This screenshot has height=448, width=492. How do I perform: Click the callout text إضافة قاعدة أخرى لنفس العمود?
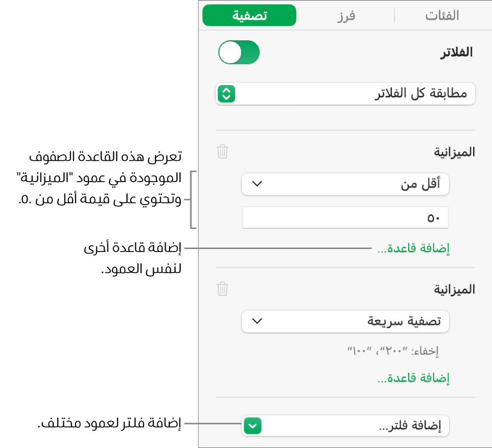(x=134, y=259)
